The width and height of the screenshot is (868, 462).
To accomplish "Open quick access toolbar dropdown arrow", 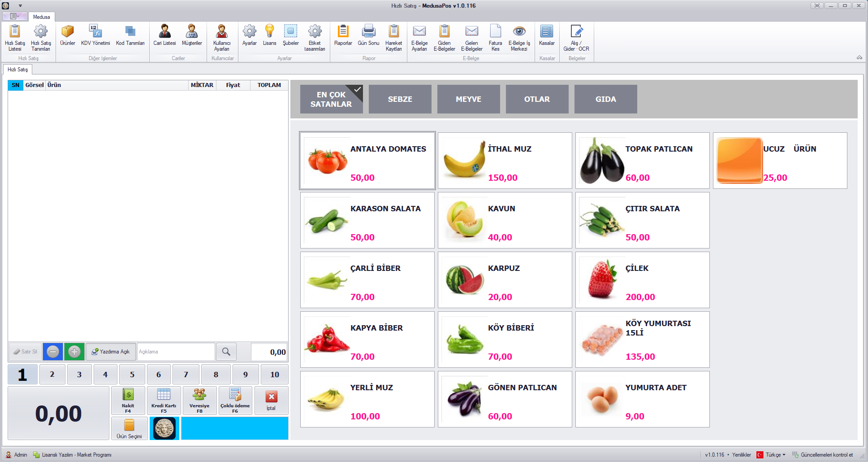I will click(20, 6).
